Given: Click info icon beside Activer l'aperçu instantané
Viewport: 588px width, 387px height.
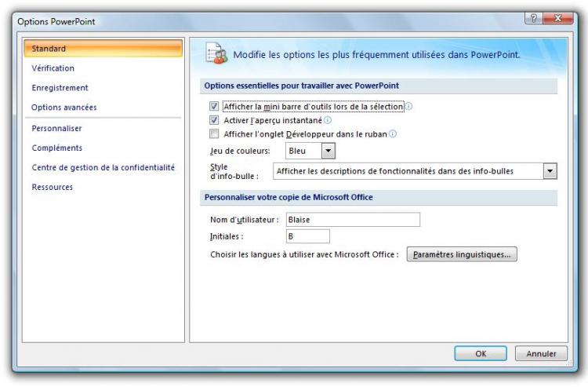Looking at the screenshot, I should pyautogui.click(x=328, y=120).
